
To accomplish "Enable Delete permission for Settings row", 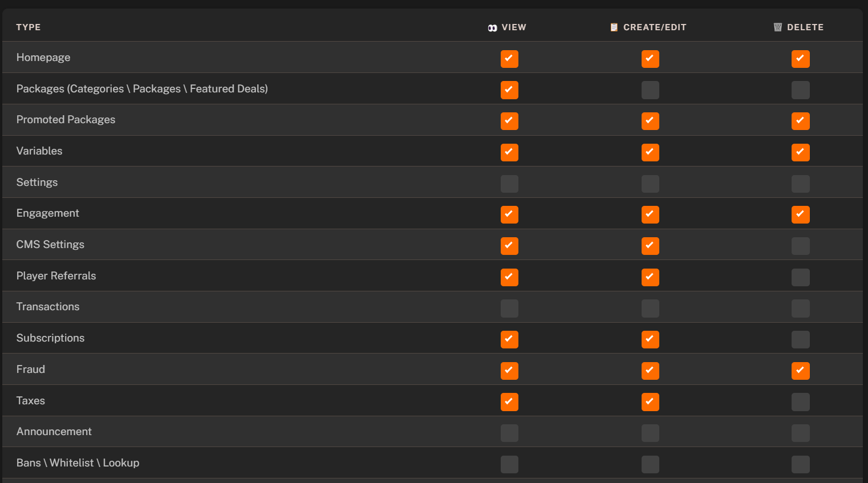I will pyautogui.click(x=801, y=184).
